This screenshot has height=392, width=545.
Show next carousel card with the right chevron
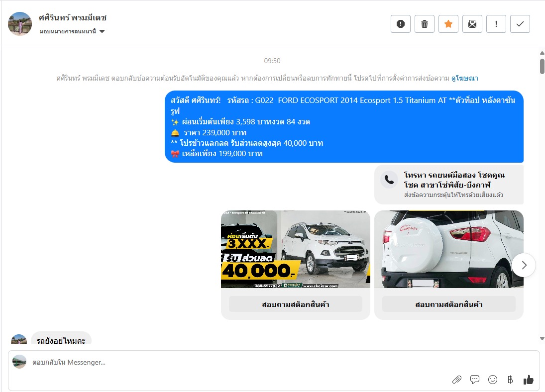[524, 265]
